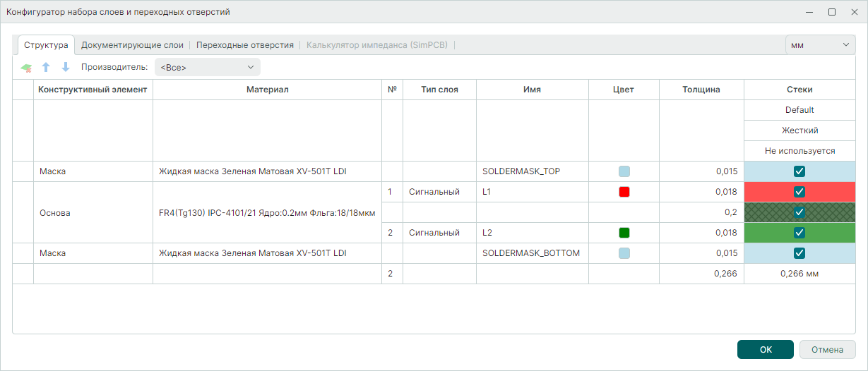Viewport: 868px width, 371px height.
Task: Click the Отмена button
Action: point(827,350)
